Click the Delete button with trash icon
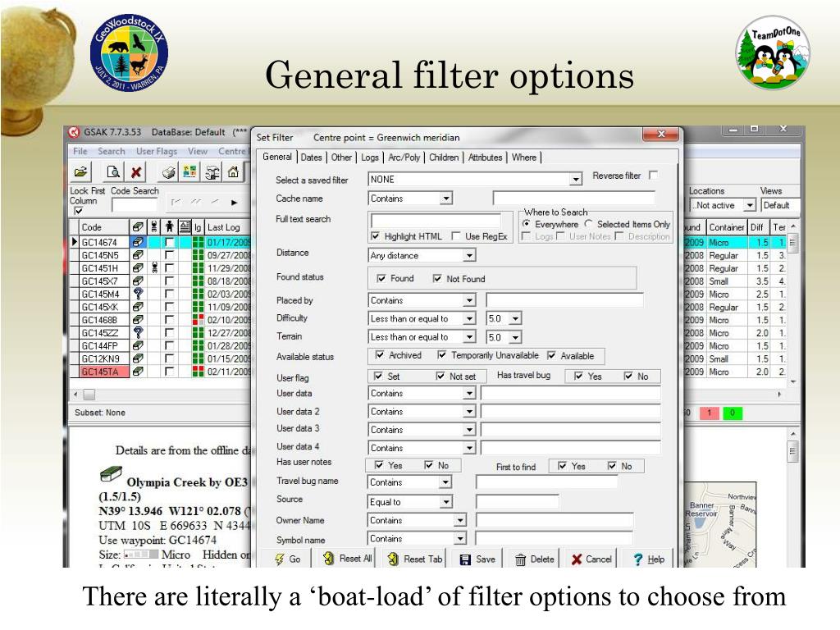This screenshot has width=840, height=630. (535, 559)
